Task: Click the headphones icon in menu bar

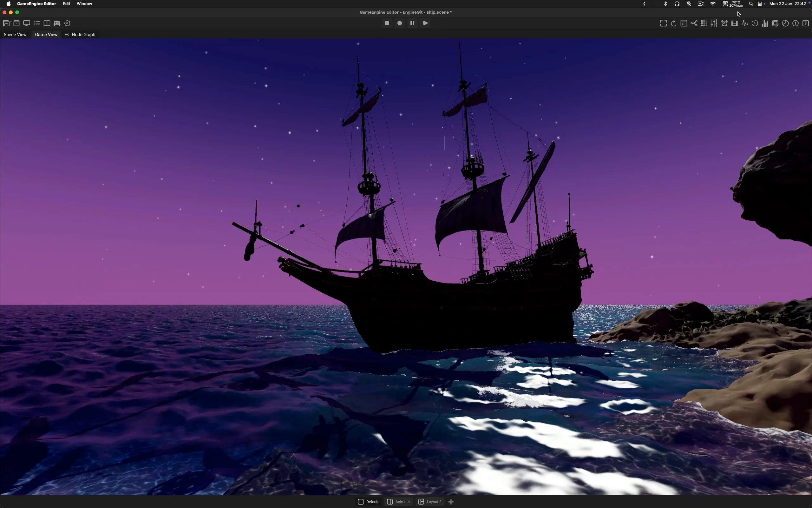Action: pyautogui.click(x=677, y=4)
